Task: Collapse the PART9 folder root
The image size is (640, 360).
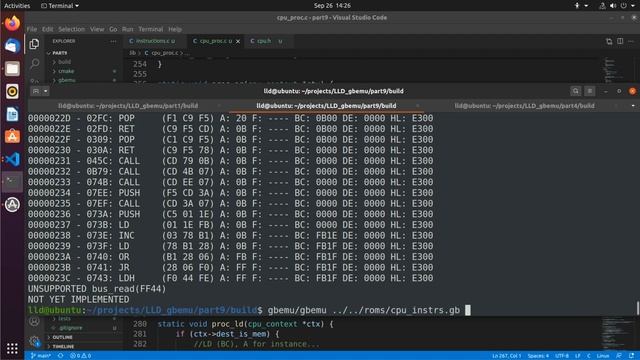Action: pos(60,53)
